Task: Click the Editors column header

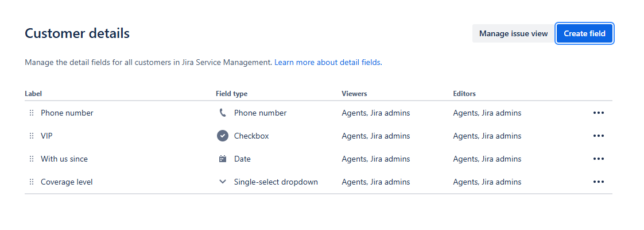Action: (x=464, y=93)
